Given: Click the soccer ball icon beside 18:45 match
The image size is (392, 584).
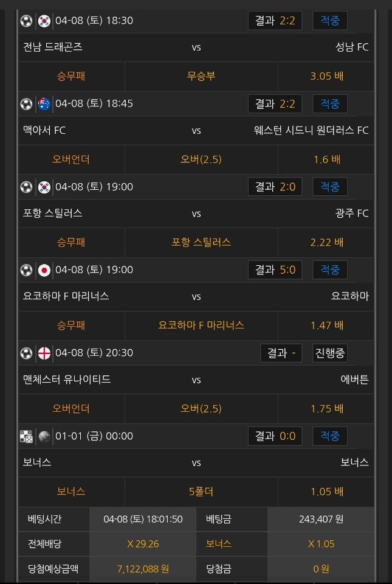Looking at the screenshot, I should click(26, 103).
